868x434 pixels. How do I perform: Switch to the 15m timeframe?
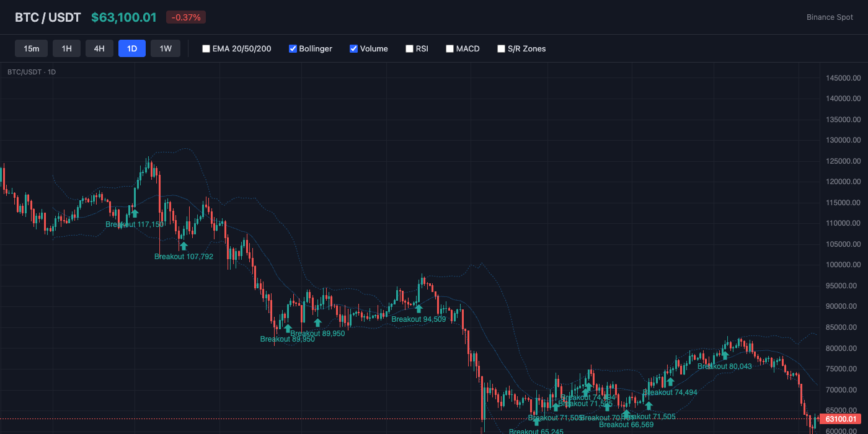click(x=32, y=48)
